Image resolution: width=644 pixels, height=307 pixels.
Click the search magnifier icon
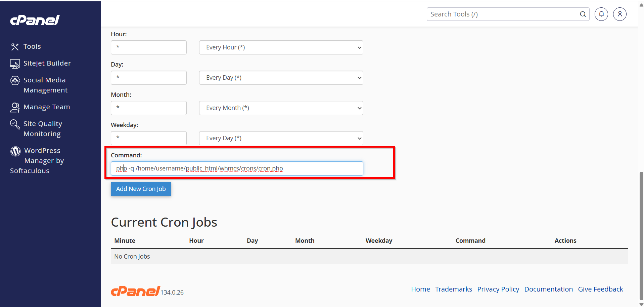point(583,14)
